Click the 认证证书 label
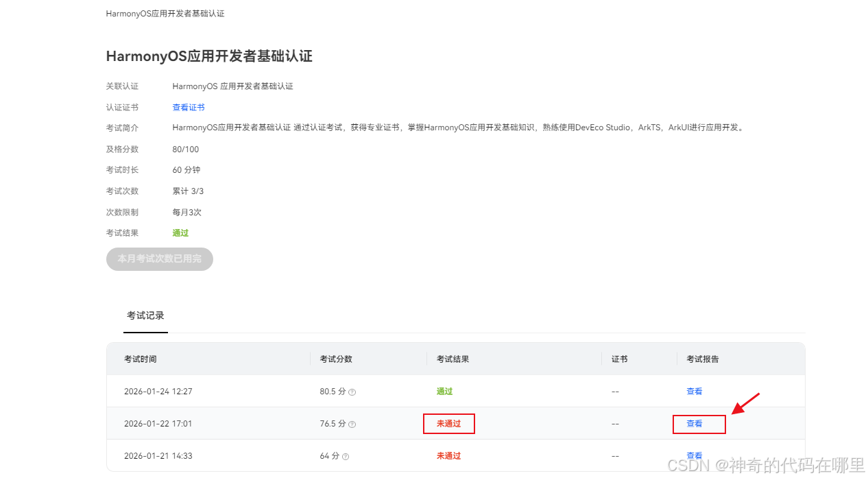Screen dimensions: 868x480 tap(122, 108)
